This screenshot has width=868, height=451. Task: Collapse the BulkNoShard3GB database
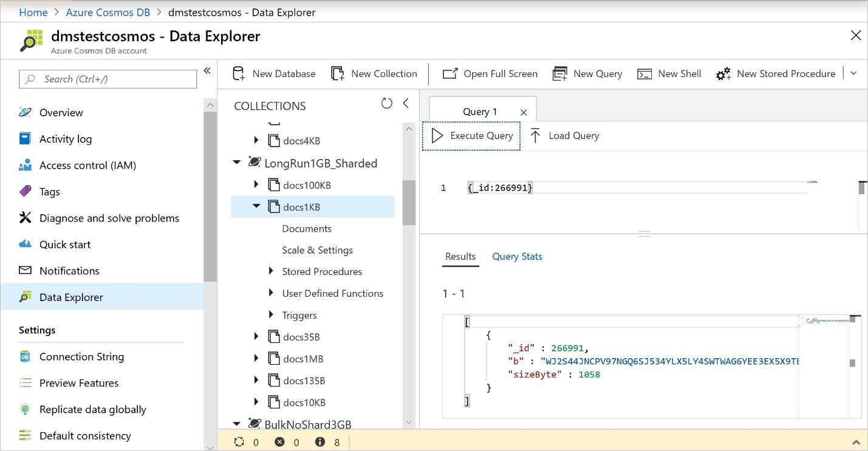point(236,424)
